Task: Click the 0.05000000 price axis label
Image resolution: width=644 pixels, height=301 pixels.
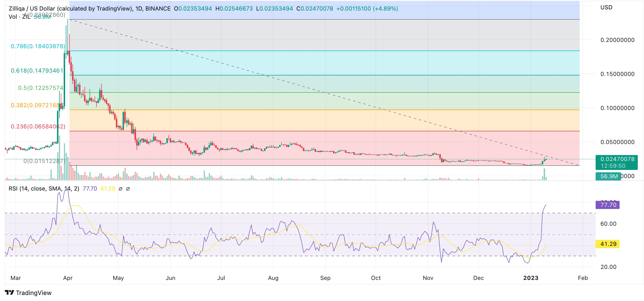Action: [617, 142]
